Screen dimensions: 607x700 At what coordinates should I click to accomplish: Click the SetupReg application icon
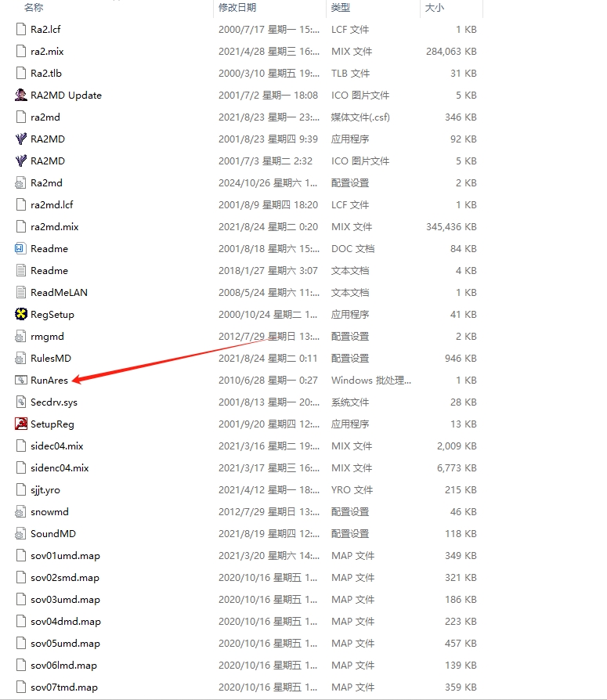tap(20, 424)
